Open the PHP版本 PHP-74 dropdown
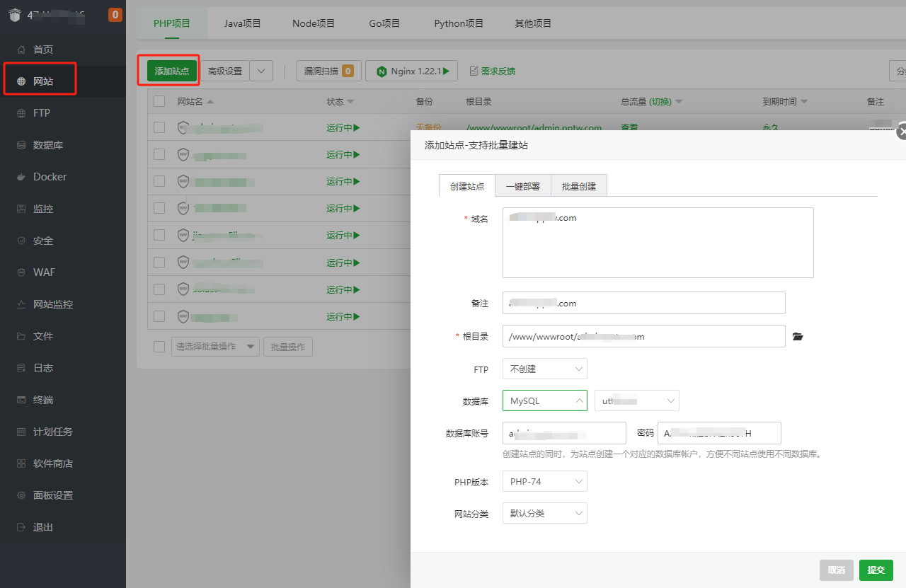Screen dimensions: 906x588 (x=544, y=482)
